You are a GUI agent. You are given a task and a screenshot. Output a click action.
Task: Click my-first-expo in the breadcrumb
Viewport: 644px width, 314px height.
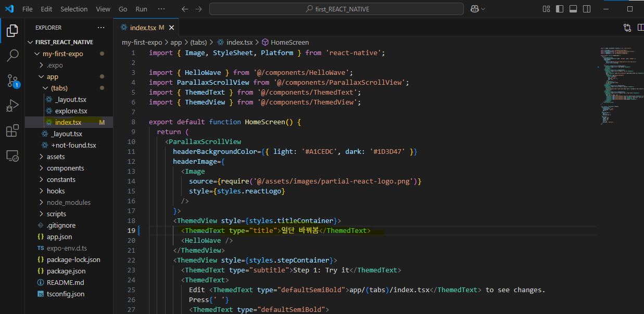[x=142, y=42]
